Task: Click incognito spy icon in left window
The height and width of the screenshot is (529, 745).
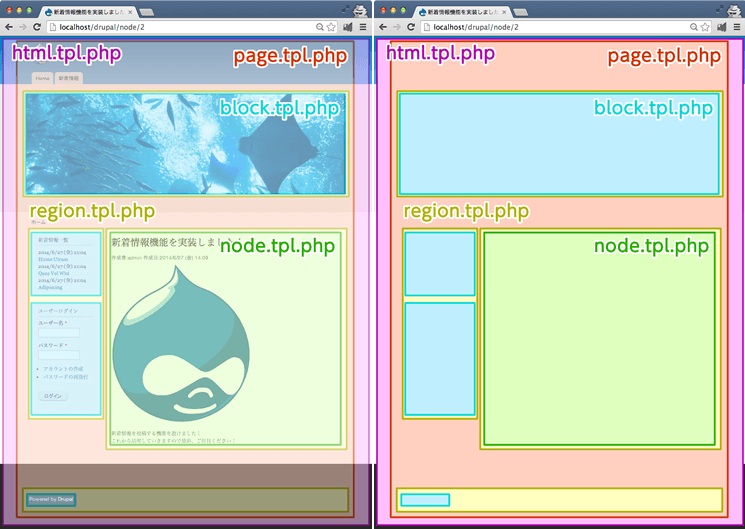Action: pos(360,10)
